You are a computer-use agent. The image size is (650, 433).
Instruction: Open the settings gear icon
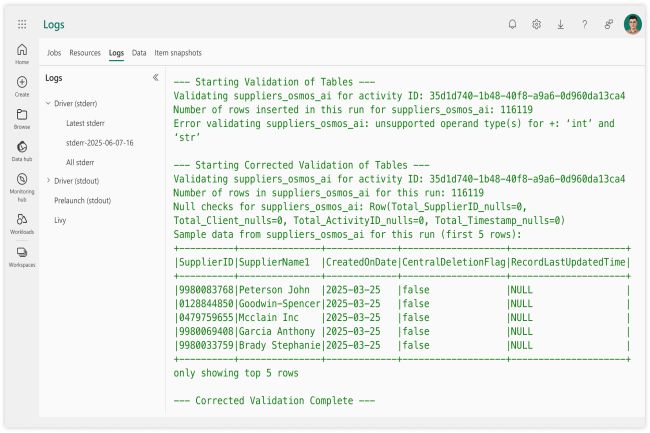tap(537, 24)
